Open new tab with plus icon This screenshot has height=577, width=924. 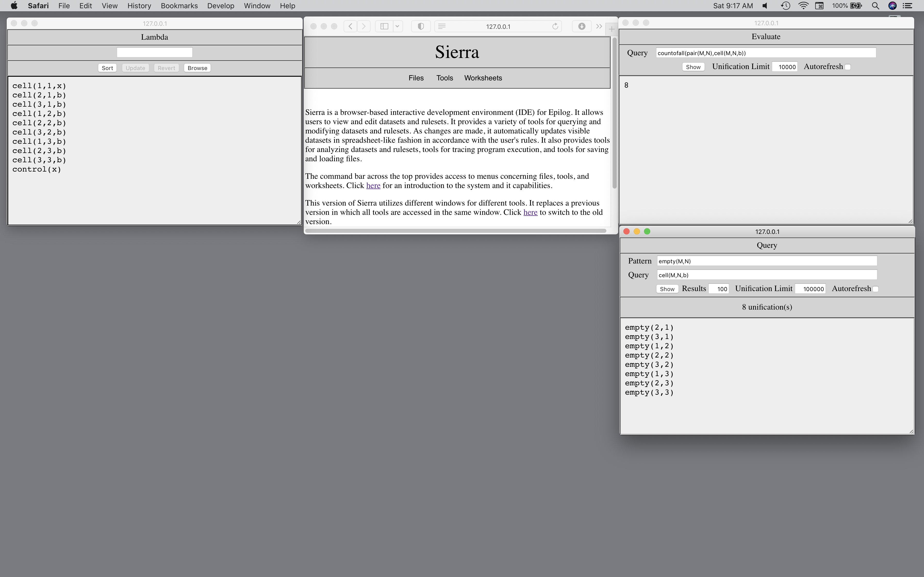tap(612, 29)
